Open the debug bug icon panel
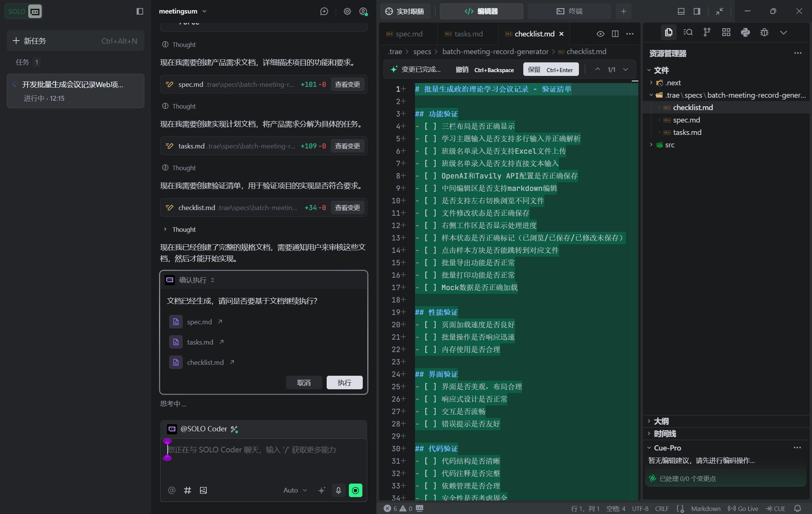 coord(764,32)
